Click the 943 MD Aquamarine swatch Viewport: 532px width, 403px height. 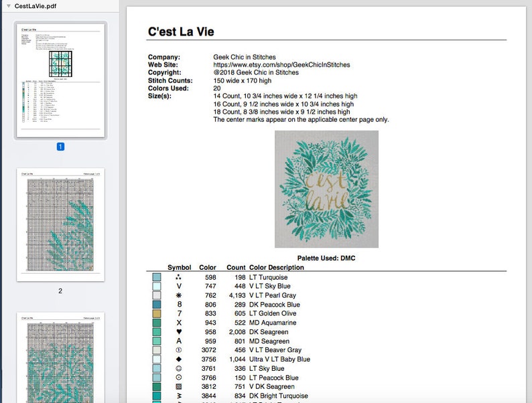156,323
